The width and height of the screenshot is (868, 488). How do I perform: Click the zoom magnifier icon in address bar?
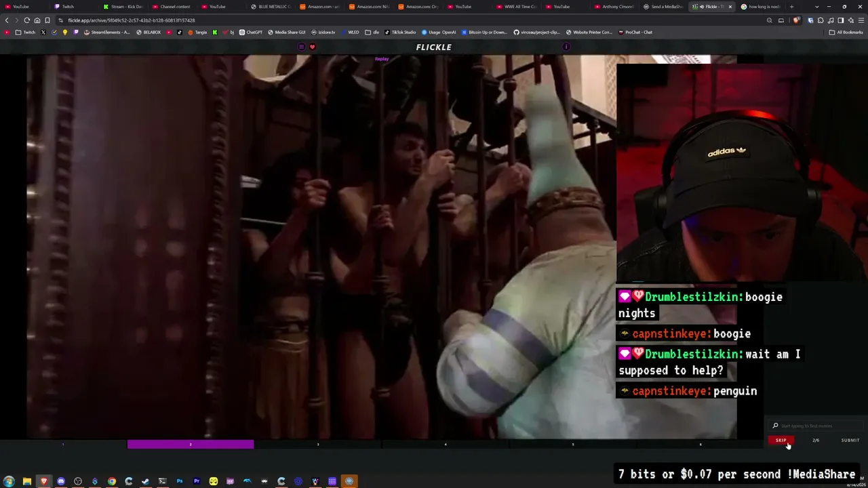tap(769, 20)
